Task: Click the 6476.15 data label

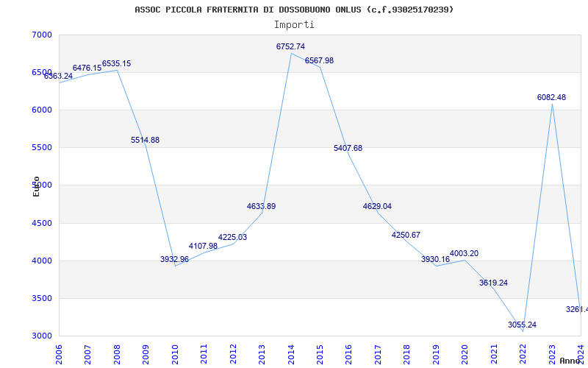Action: (87, 68)
